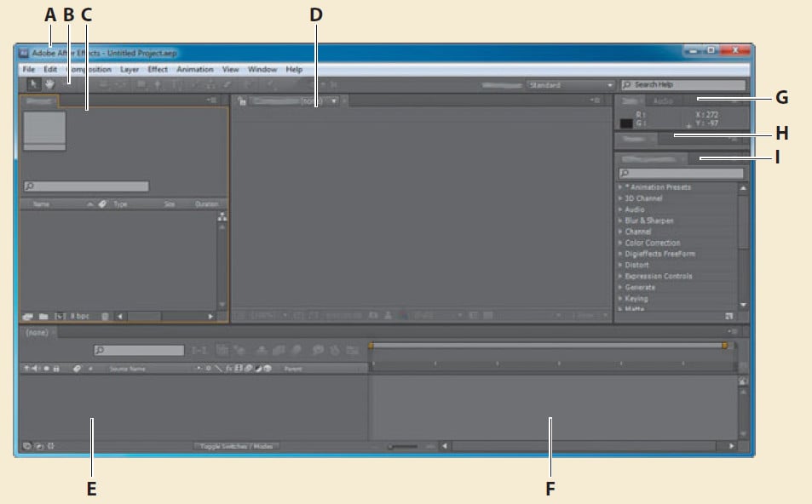Open the Composition panel options menu icon
This screenshot has height=504, width=812.
(x=595, y=100)
